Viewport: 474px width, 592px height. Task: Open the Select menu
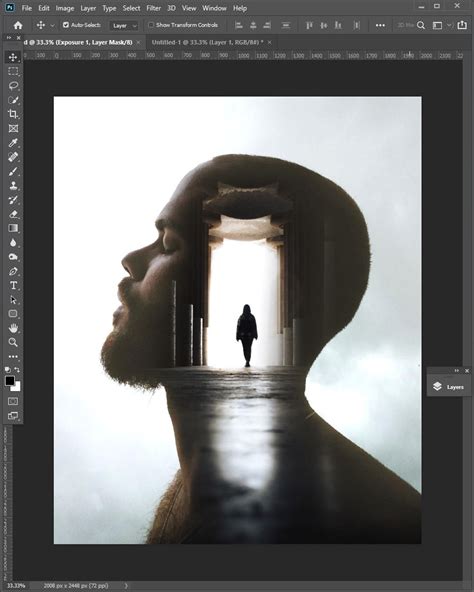[x=131, y=8]
